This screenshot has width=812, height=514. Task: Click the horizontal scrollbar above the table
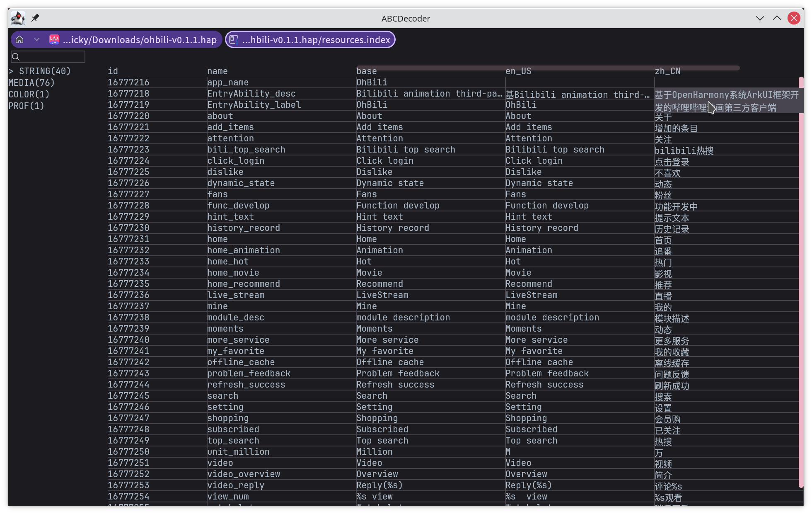tap(548, 67)
